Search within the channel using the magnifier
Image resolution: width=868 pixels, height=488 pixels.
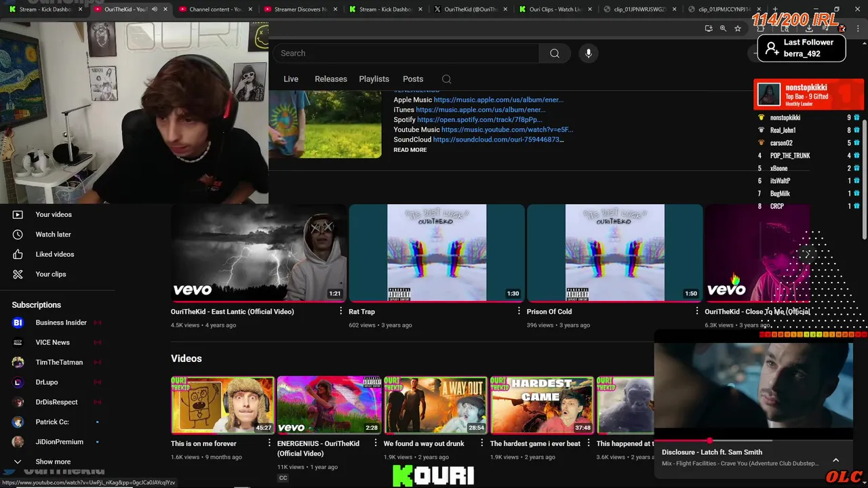pyautogui.click(x=446, y=79)
